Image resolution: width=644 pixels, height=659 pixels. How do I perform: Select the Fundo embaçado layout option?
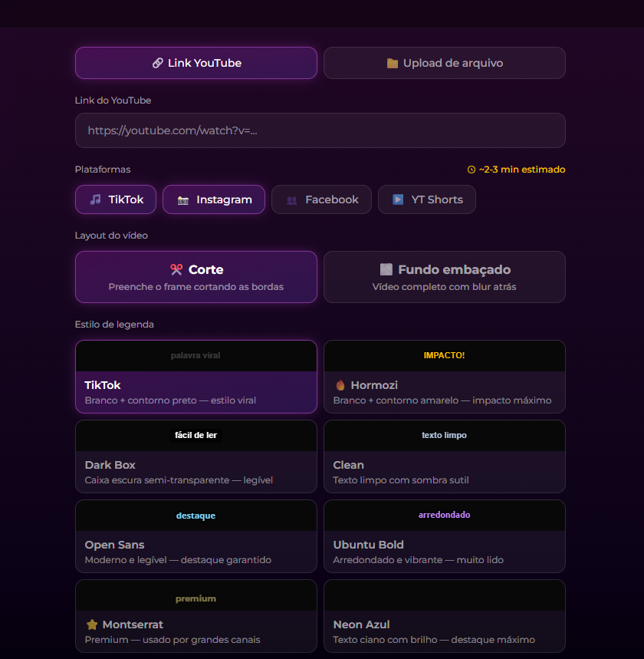click(x=445, y=277)
